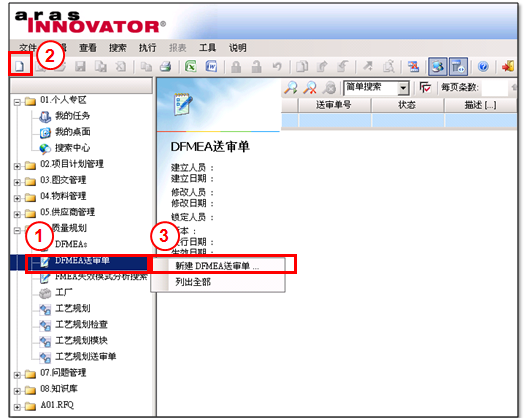Click the 送审单号 column header
This screenshot has width=526, height=418.
[334, 105]
